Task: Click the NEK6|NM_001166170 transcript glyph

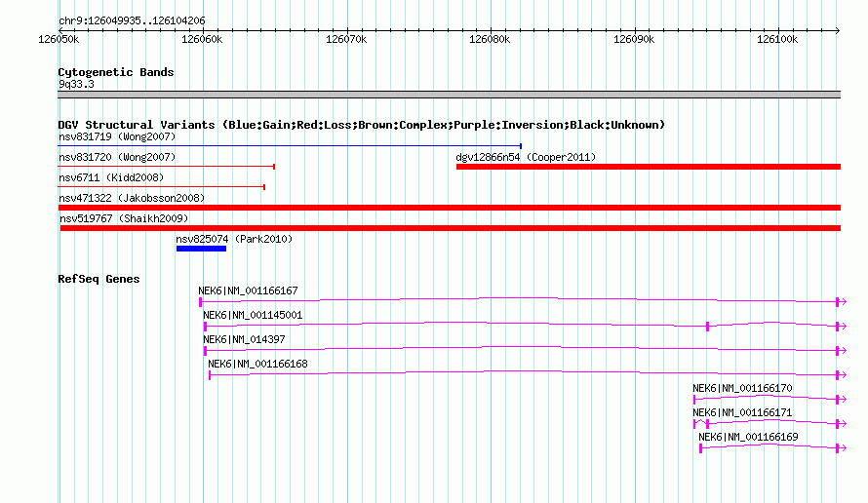Action: tap(769, 399)
